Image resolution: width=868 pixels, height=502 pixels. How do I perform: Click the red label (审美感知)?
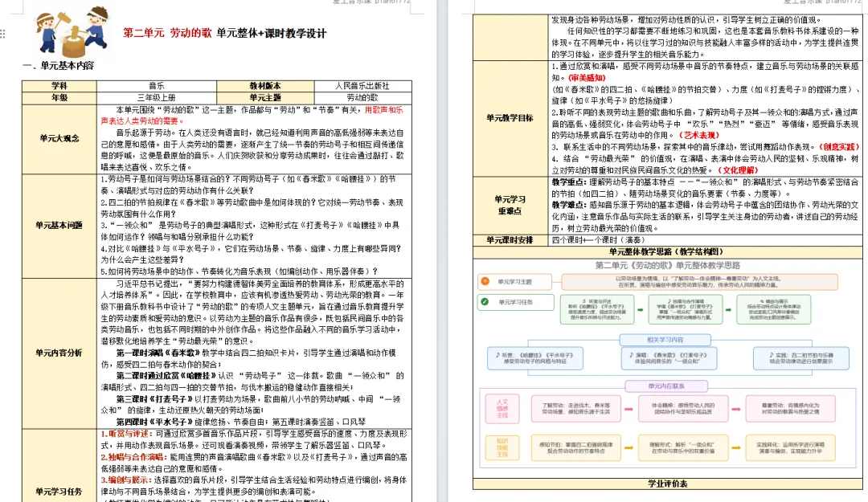(587, 78)
